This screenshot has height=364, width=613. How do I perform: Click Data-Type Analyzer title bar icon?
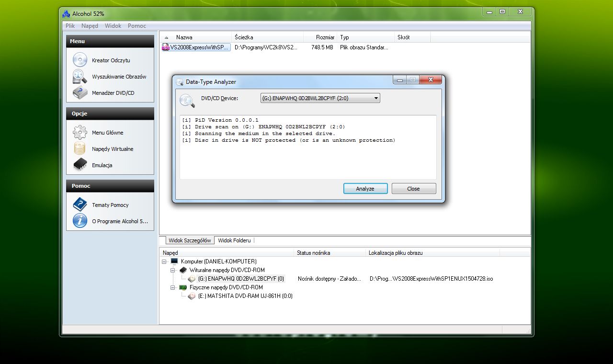(x=180, y=82)
